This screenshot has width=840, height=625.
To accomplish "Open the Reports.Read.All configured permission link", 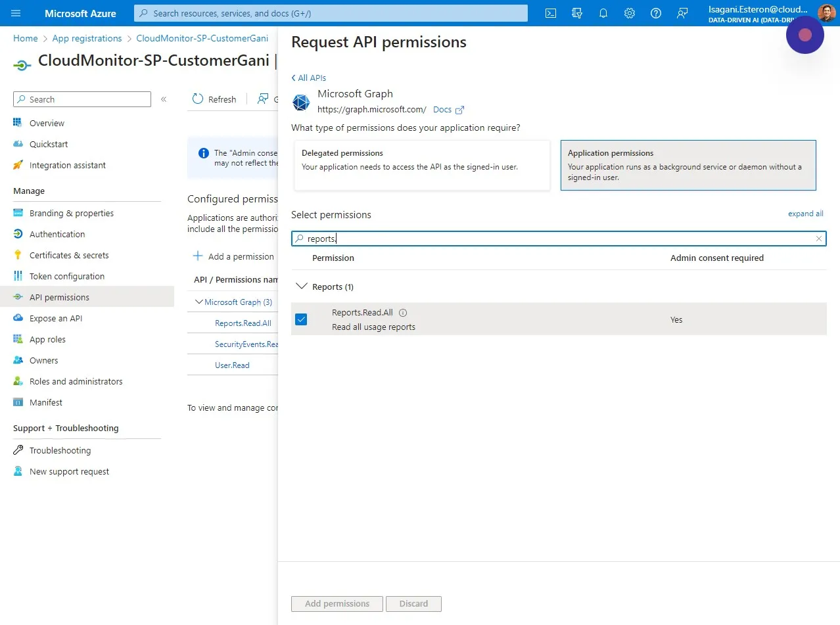I will 243,323.
